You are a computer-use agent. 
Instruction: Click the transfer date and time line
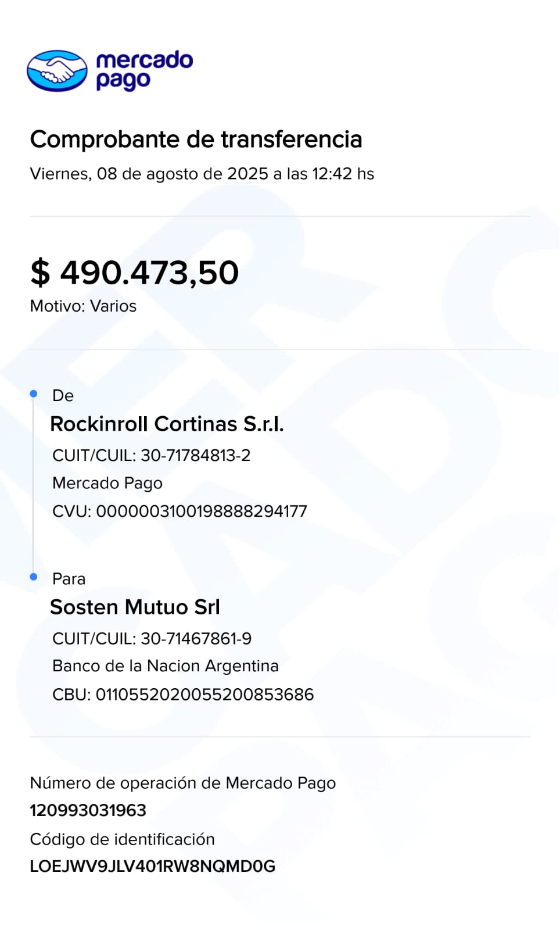coord(202,174)
